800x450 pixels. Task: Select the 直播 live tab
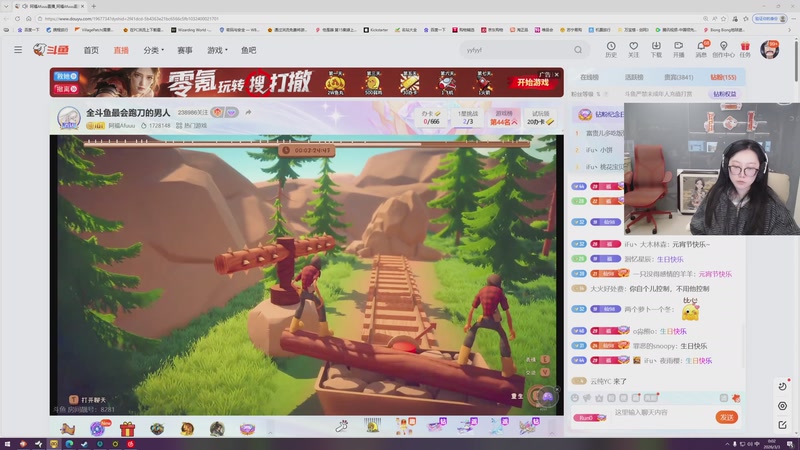121,50
